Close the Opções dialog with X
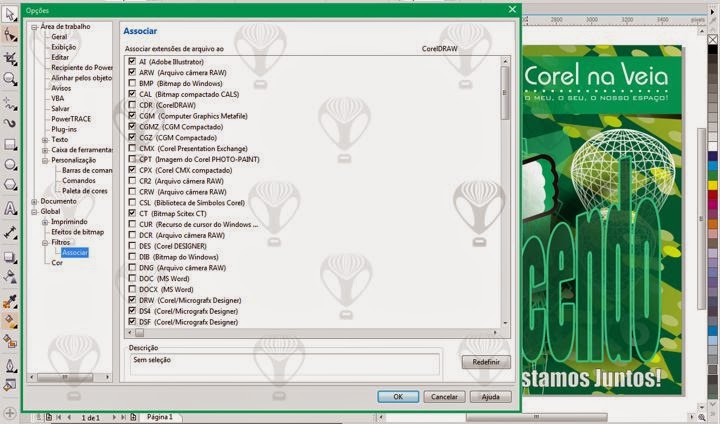Viewport: 720px width, 424px height. coord(512,10)
